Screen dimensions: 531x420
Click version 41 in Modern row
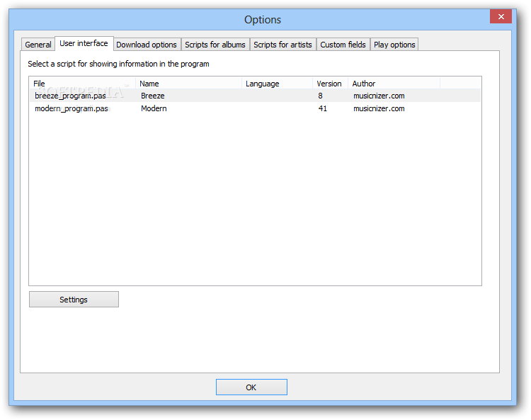[323, 108]
